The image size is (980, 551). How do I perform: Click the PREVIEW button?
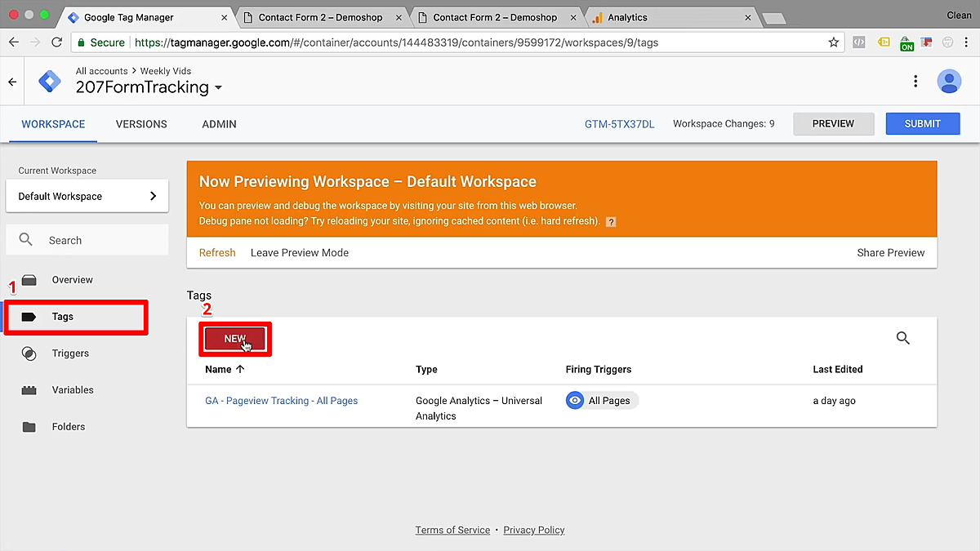click(x=834, y=124)
